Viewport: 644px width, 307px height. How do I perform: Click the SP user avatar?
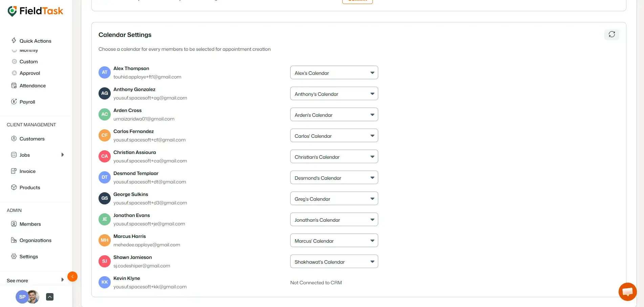(22, 297)
